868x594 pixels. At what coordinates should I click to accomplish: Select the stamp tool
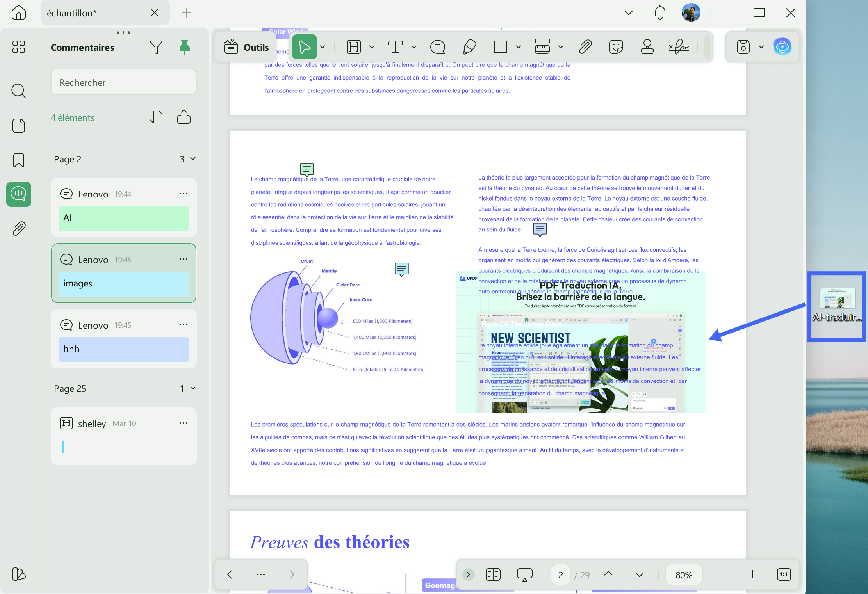647,47
